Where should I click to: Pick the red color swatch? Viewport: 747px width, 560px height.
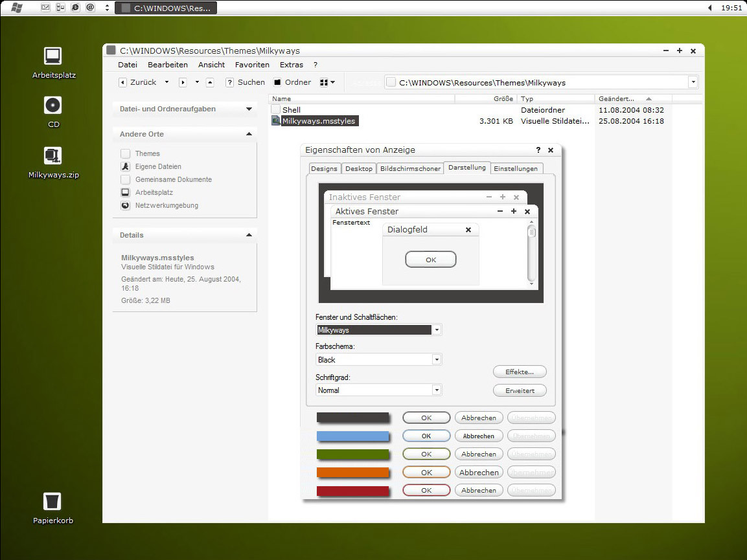coord(353,491)
